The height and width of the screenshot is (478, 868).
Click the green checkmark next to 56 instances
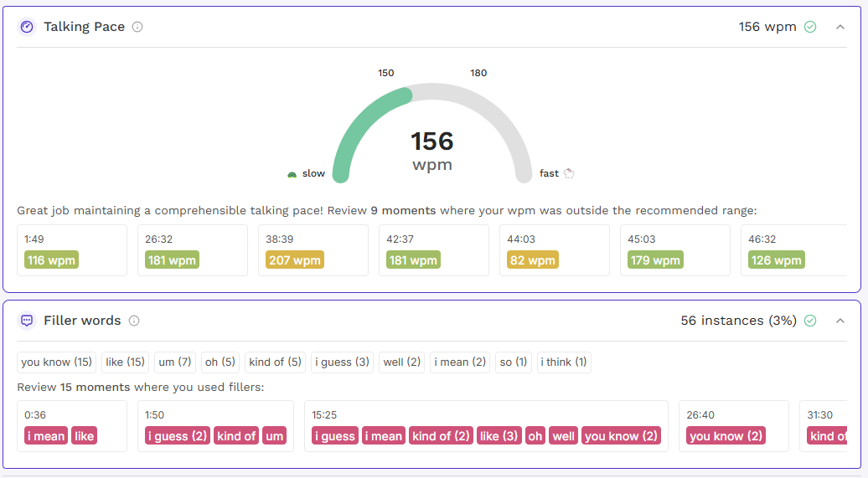tap(810, 321)
